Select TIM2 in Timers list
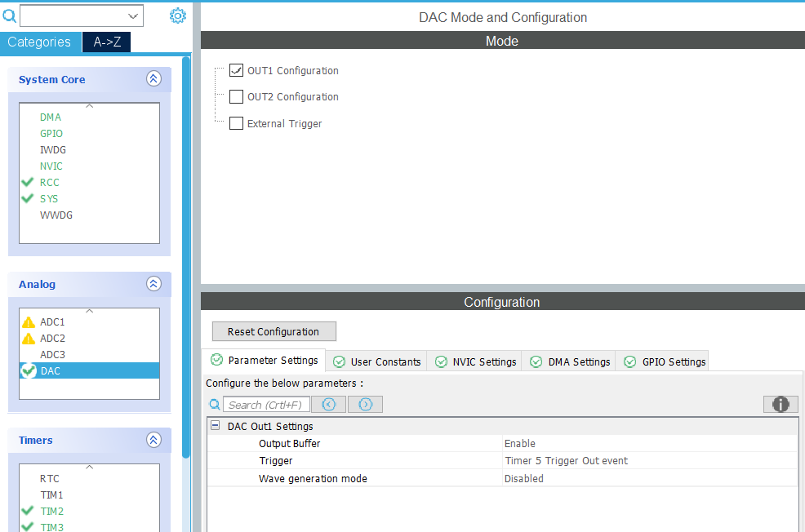 pyautogui.click(x=52, y=512)
